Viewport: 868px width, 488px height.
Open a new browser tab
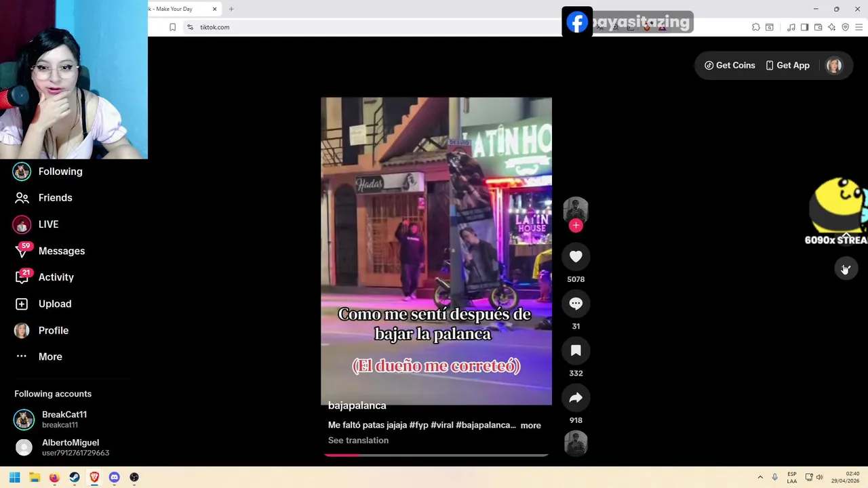231,9
